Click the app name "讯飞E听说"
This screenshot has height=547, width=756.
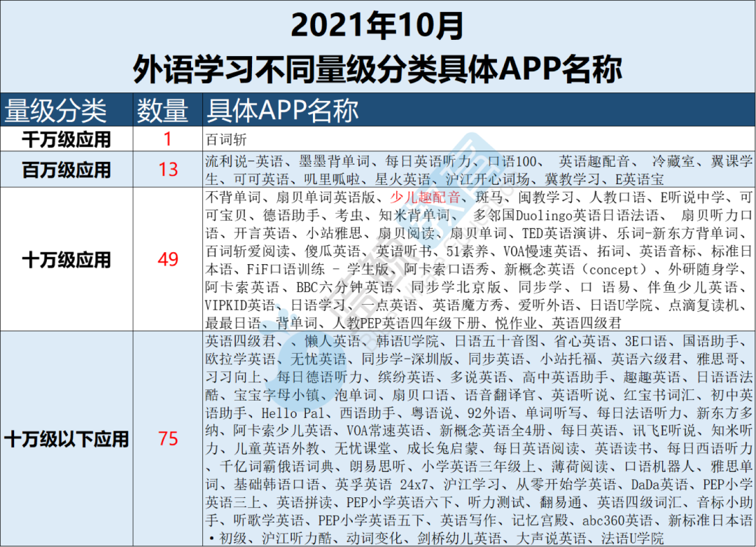pos(664,430)
